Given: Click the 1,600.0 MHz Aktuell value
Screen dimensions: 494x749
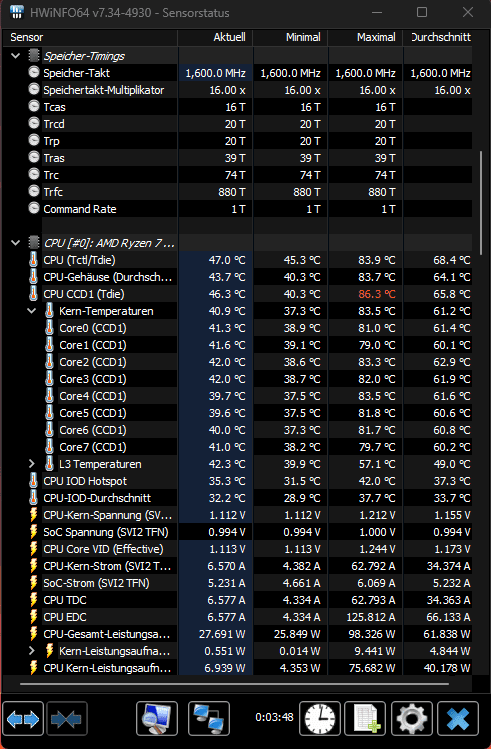Looking at the screenshot, I should (215, 73).
